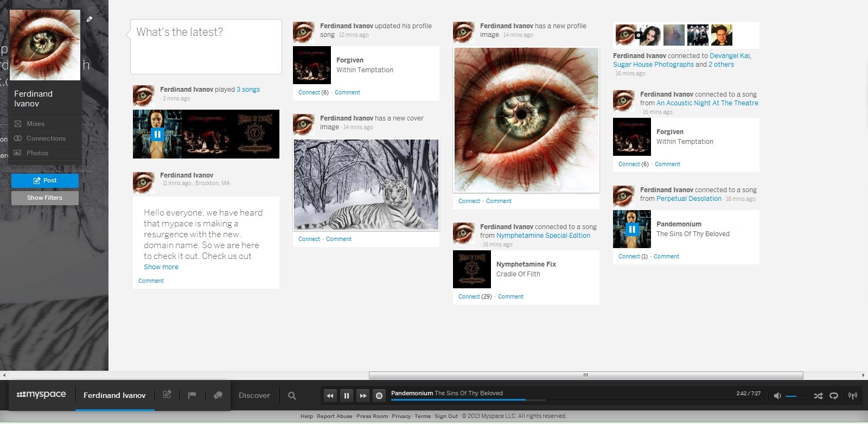Click the search magnifier icon
868x424 pixels.
click(x=292, y=396)
